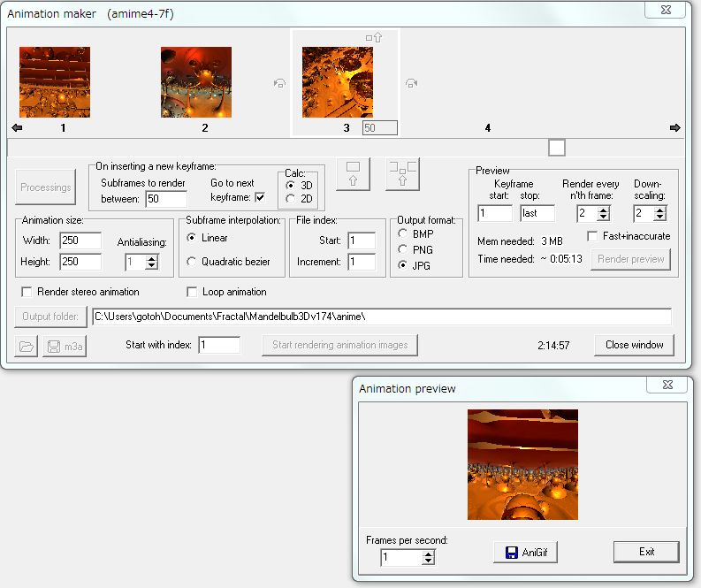This screenshot has width=701, height=588.
Task: Click the output folder path field
Action: (x=382, y=317)
